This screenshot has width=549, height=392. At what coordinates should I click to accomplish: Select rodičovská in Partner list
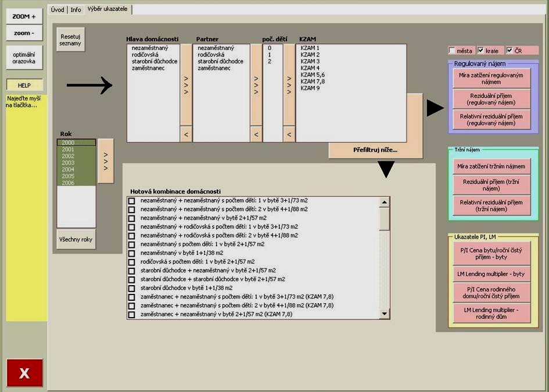(221, 55)
